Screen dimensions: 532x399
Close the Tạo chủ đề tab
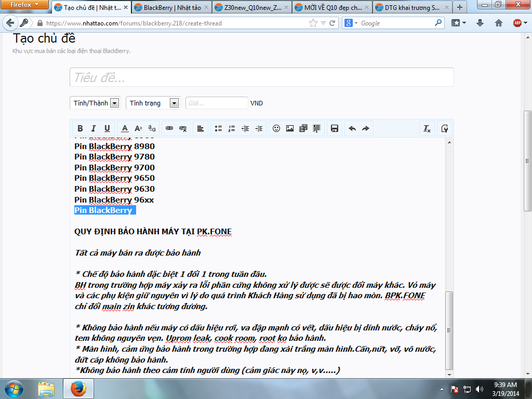pyautogui.click(x=126, y=7)
